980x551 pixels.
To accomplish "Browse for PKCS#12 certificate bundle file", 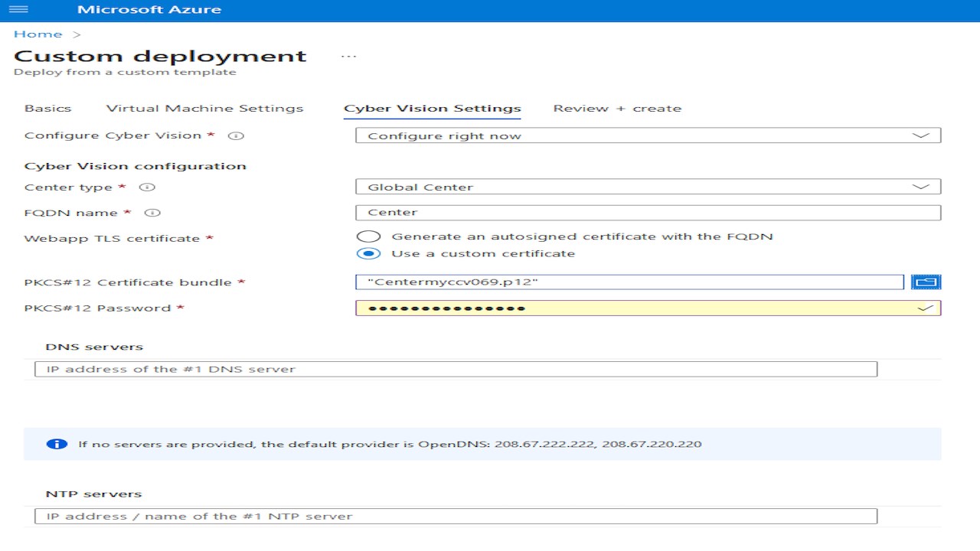I will 926,282.
